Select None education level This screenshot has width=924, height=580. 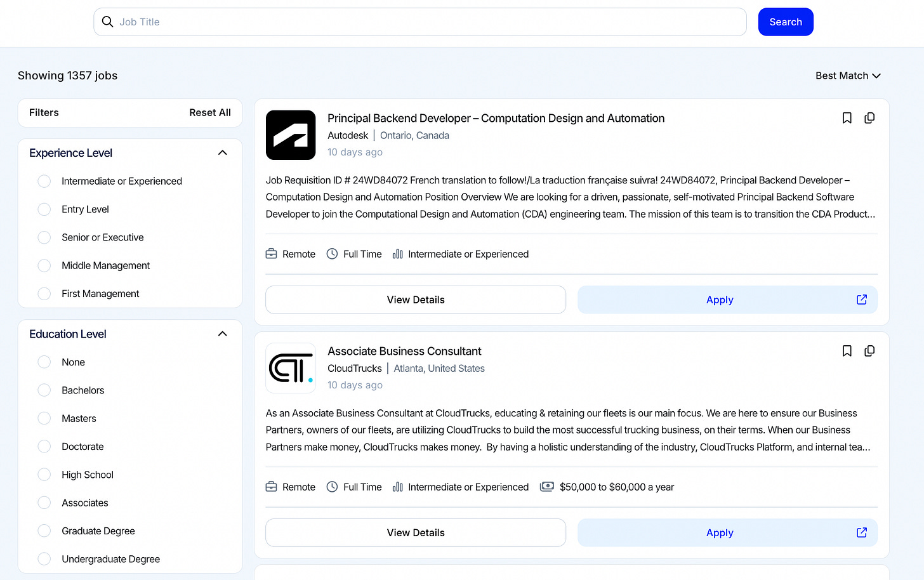(44, 362)
